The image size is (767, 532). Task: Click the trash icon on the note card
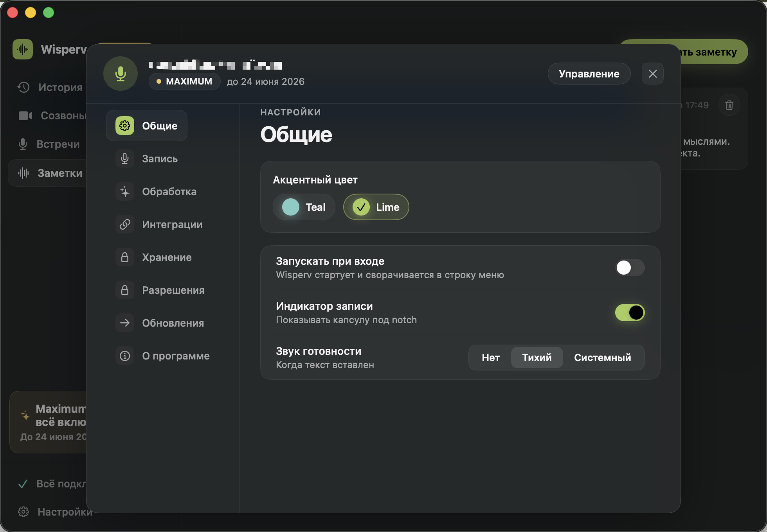click(729, 105)
